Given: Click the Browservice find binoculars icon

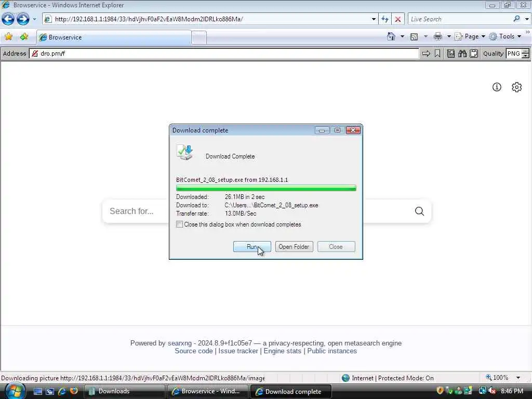Looking at the screenshot, I should (x=462, y=54).
